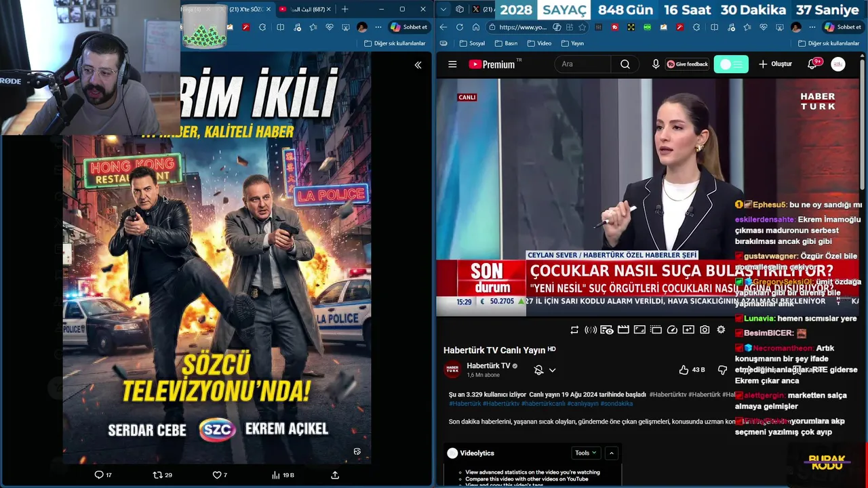Open the Videolytics Tools dropdown
Screen dimensions: 868x488
click(x=586, y=453)
